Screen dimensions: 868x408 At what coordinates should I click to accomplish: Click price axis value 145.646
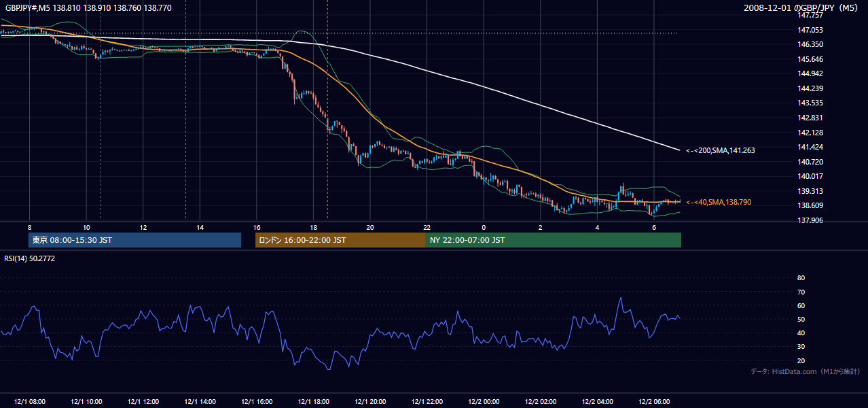(810, 59)
